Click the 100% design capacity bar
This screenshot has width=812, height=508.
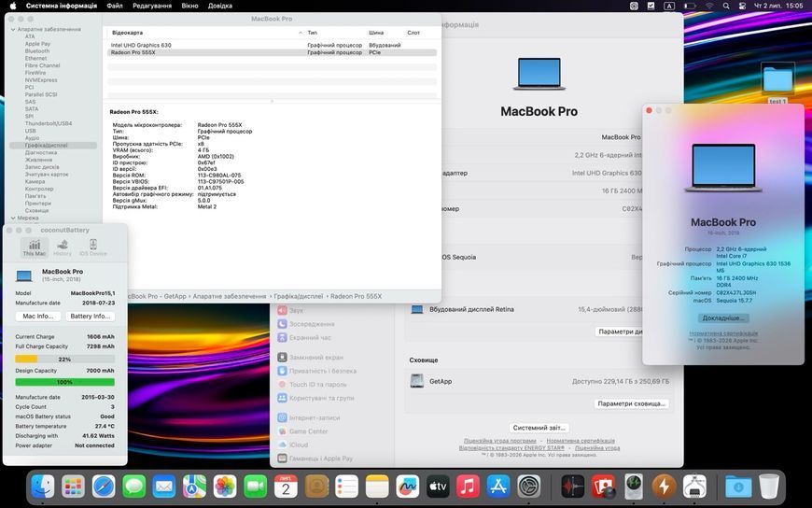tap(64, 382)
